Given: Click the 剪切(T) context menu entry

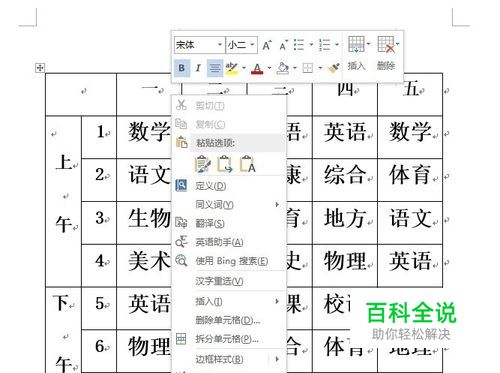Looking at the screenshot, I should [x=229, y=106].
